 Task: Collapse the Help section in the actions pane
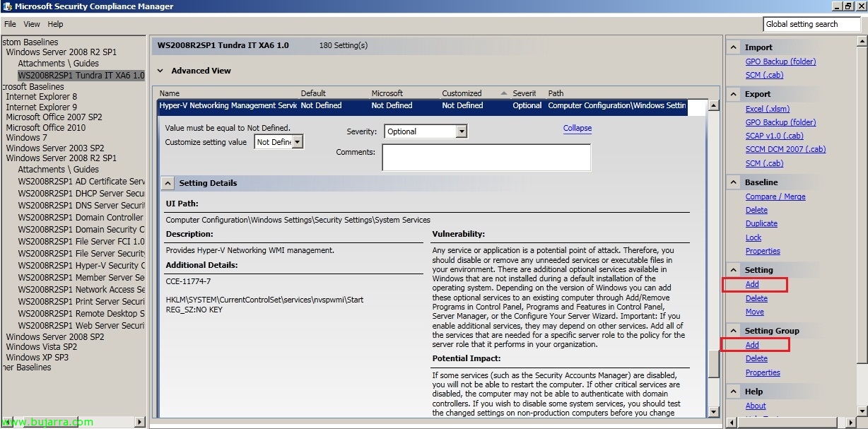pos(733,392)
